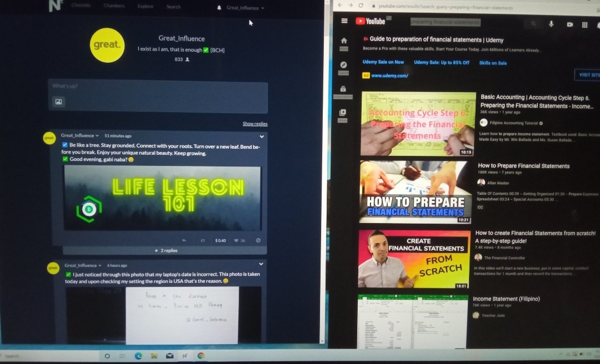Open Great_Influence author dropdown on 51 minutes post
Image resolution: width=600 pixels, height=364 pixels.
[x=79, y=135]
